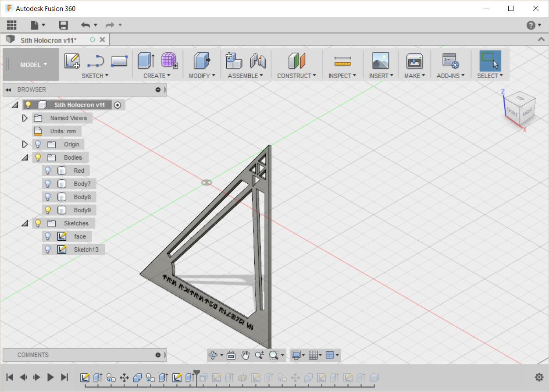Jump to the timeline beginning
This screenshot has height=392, width=549.
10,377
